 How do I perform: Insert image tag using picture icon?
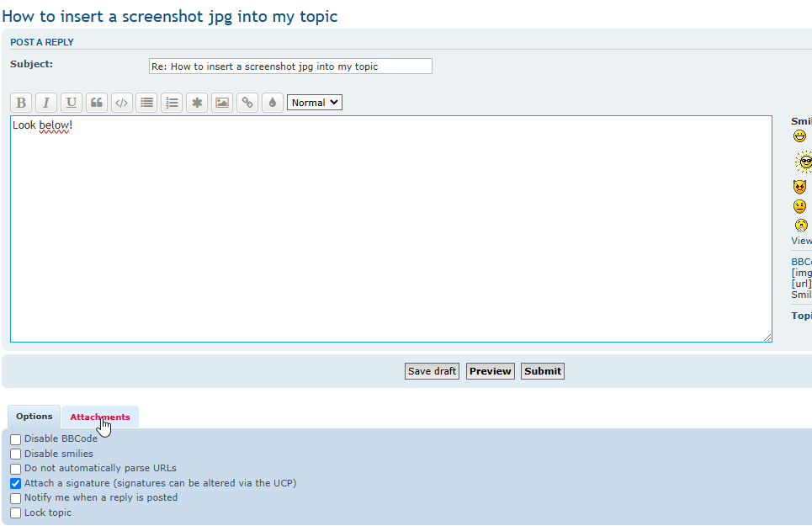(222, 103)
